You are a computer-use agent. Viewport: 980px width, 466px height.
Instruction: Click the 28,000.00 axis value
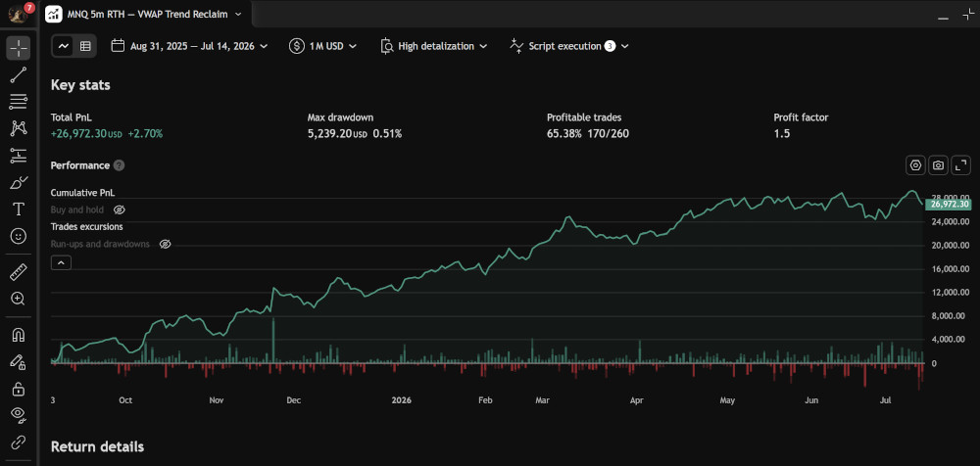point(950,198)
